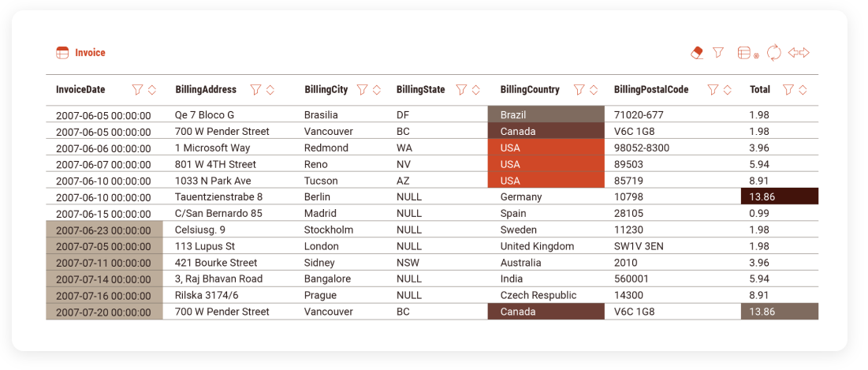868x370 pixels.
Task: Open the global filter funnel in toolbar
Action: [718, 52]
